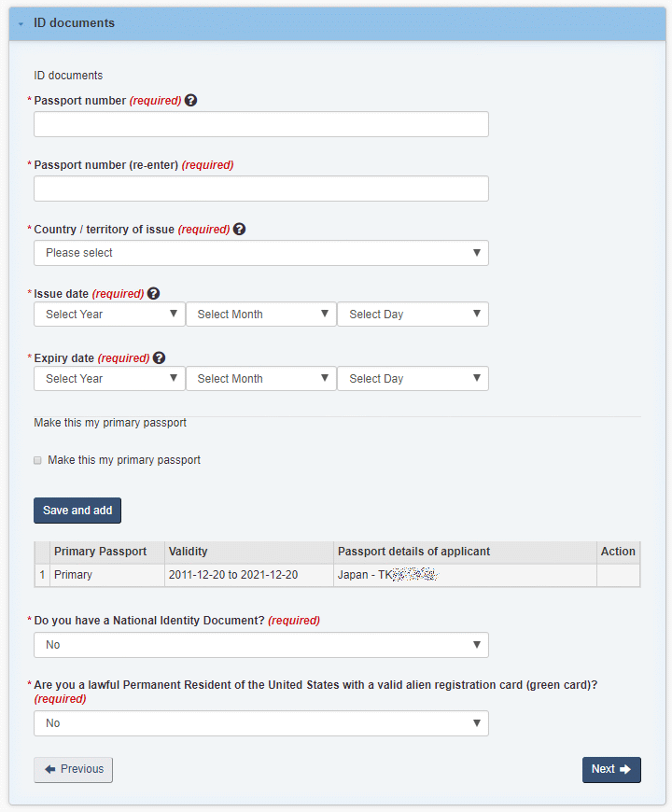672x812 pixels.
Task: Open Issue date Select Day dropdown
Action: (413, 315)
